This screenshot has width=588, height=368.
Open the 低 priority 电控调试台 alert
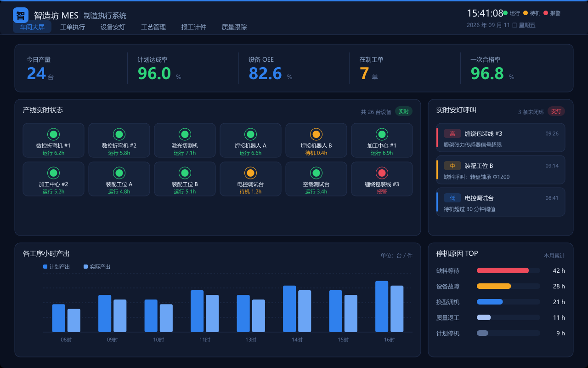(x=501, y=202)
